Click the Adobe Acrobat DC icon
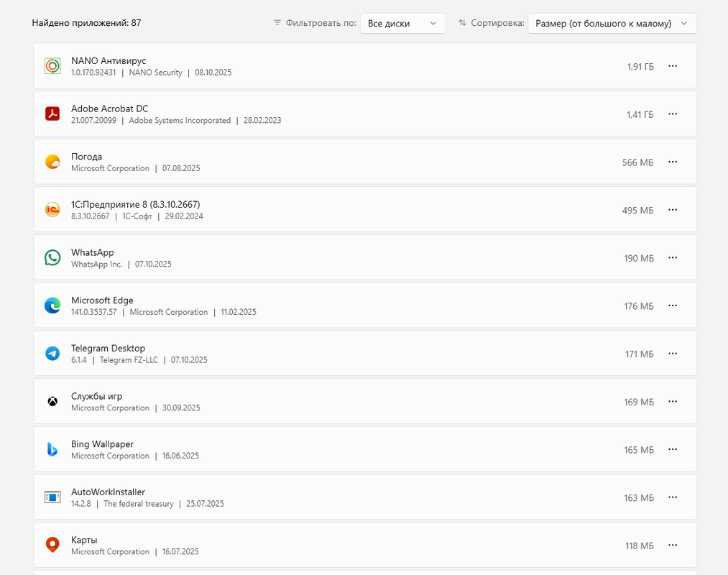Image resolution: width=728 pixels, height=575 pixels. (x=52, y=114)
